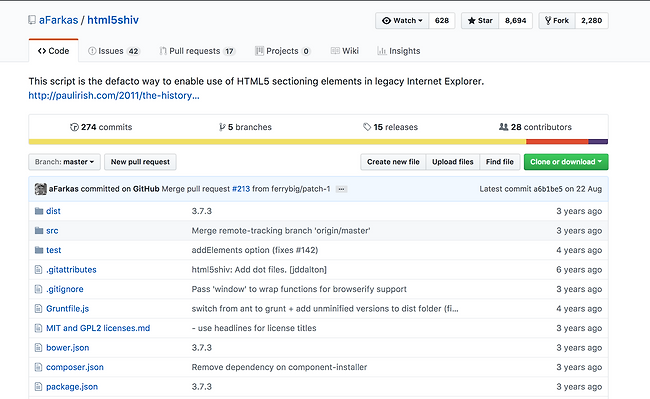Open MIT and GPL2 licenses.md

(98, 328)
